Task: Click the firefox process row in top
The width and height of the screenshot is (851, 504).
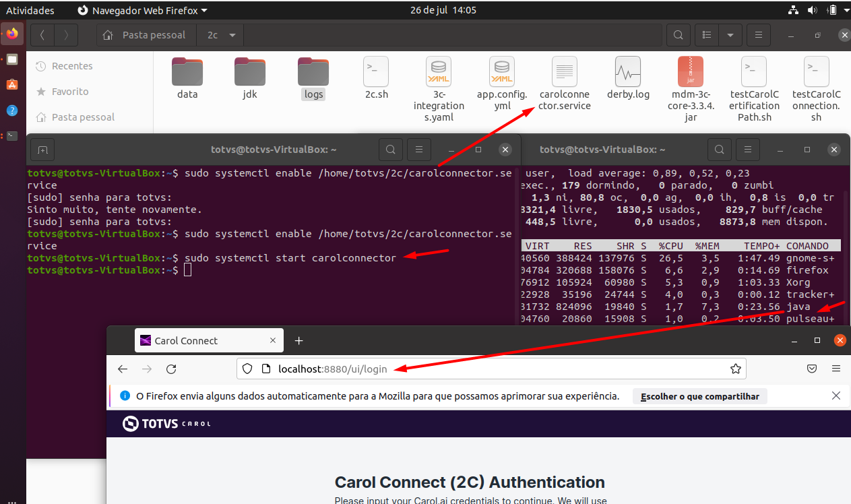Action: (x=681, y=270)
